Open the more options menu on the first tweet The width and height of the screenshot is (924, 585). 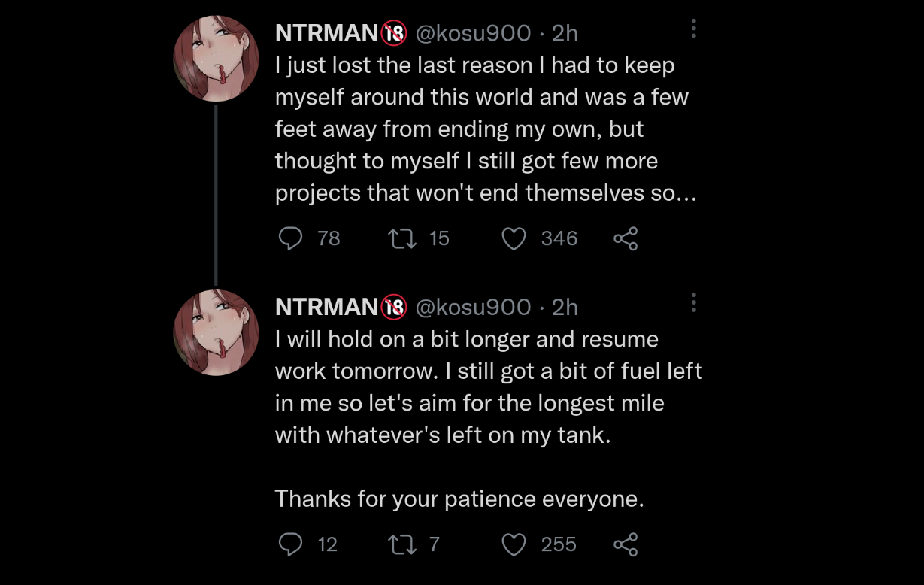(x=693, y=29)
